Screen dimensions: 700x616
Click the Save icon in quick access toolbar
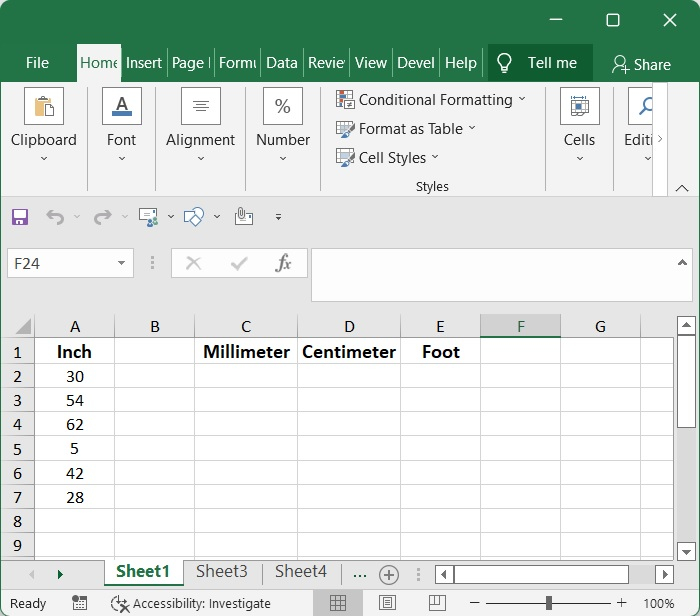20,216
